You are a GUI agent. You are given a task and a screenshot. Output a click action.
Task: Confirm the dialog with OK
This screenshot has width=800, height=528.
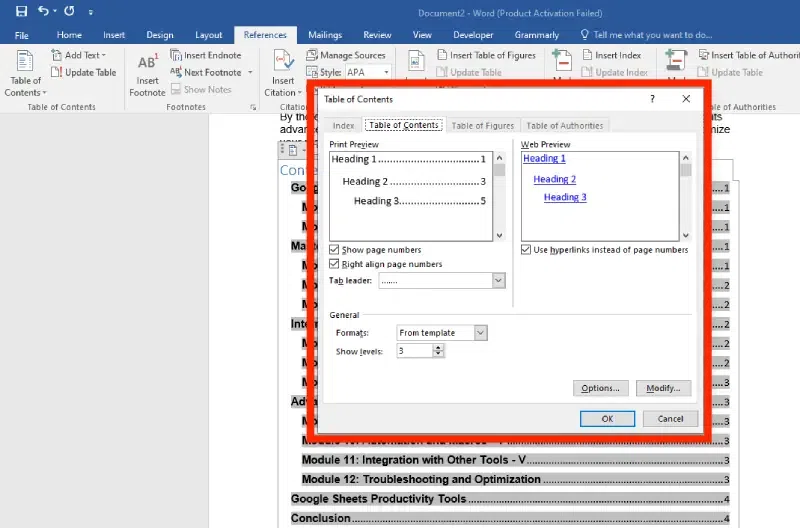607,419
